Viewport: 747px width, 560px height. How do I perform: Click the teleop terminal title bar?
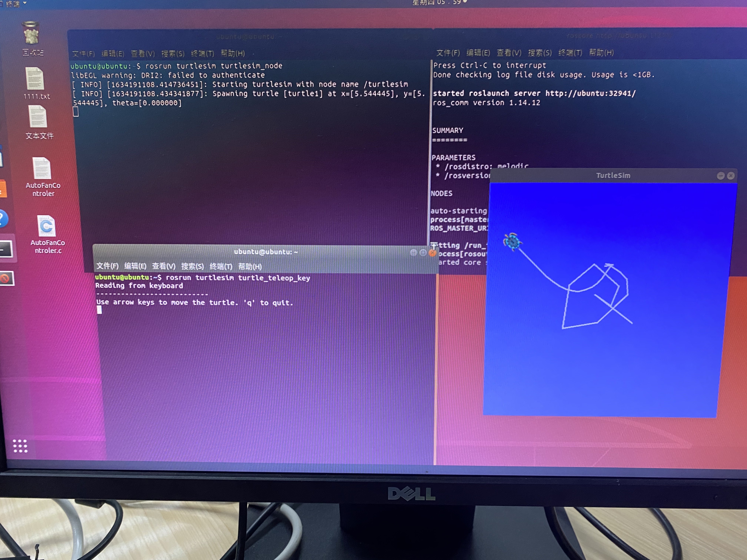click(x=266, y=252)
